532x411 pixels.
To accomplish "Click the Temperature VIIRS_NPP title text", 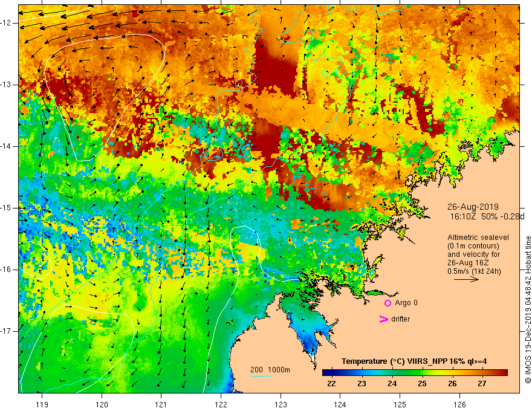I will [414, 361].
